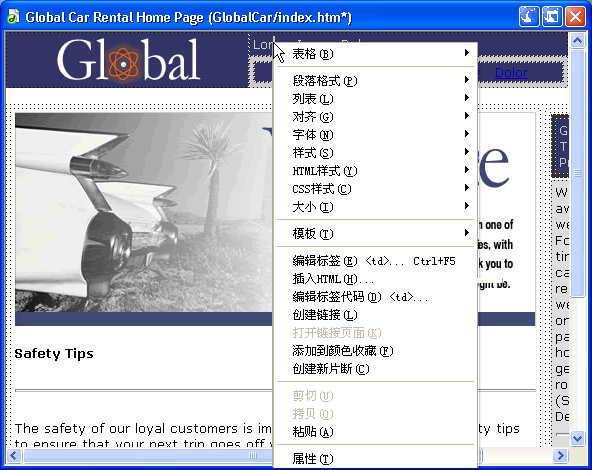Click the Global logo image
The height and width of the screenshot is (470, 592).
pyautogui.click(x=128, y=60)
